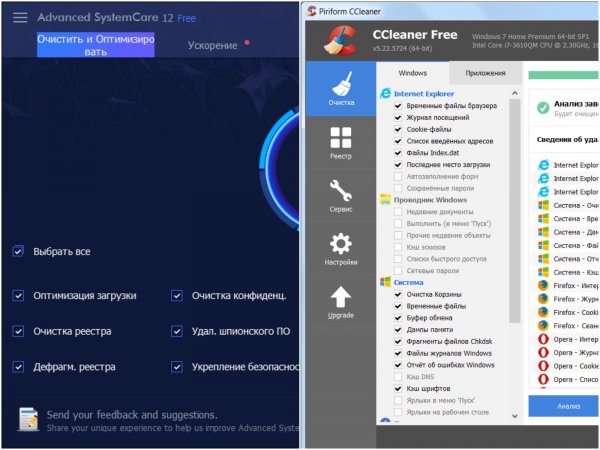Uncheck Дампы памяти checkbox

pos(398,329)
